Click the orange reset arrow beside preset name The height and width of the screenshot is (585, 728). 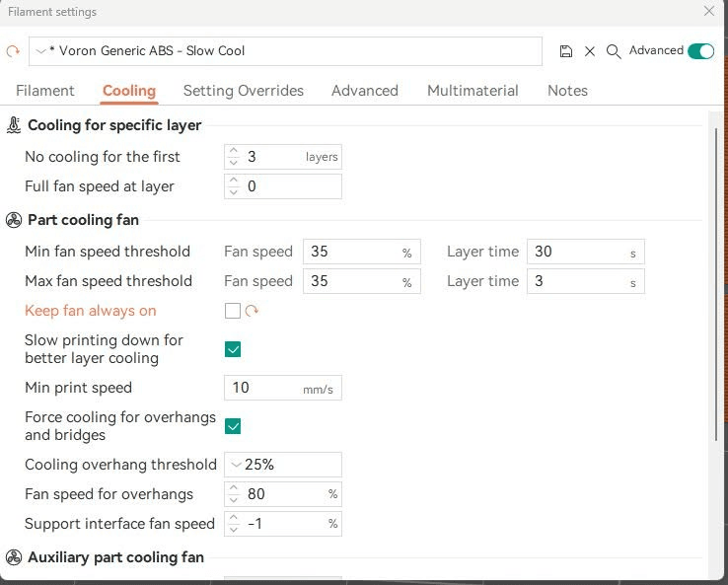[13, 51]
